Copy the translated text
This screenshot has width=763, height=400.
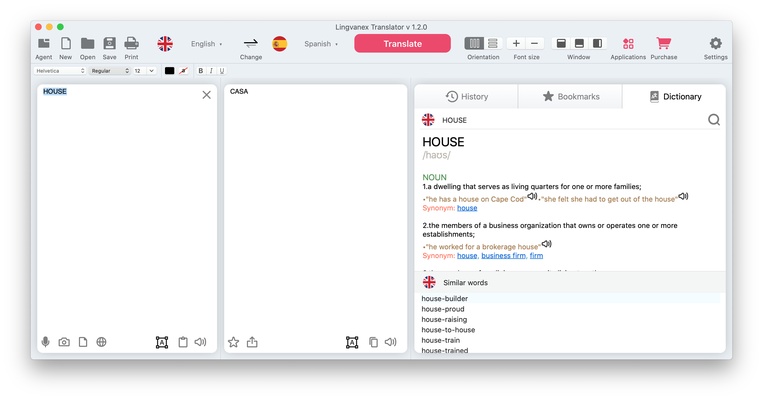(x=373, y=342)
